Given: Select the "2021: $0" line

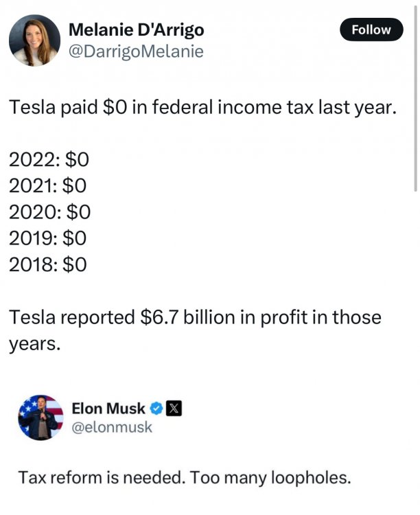Looking at the screenshot, I should [x=48, y=185].
